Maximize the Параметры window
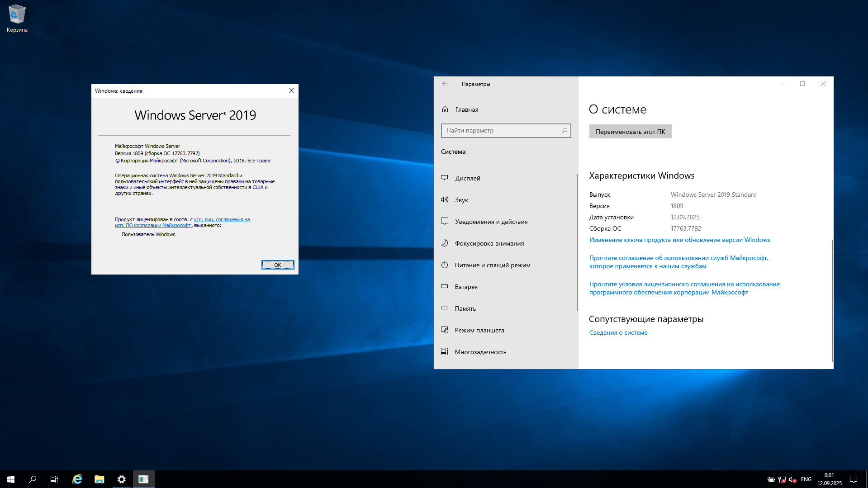The height and width of the screenshot is (488, 868). pyautogui.click(x=802, y=84)
